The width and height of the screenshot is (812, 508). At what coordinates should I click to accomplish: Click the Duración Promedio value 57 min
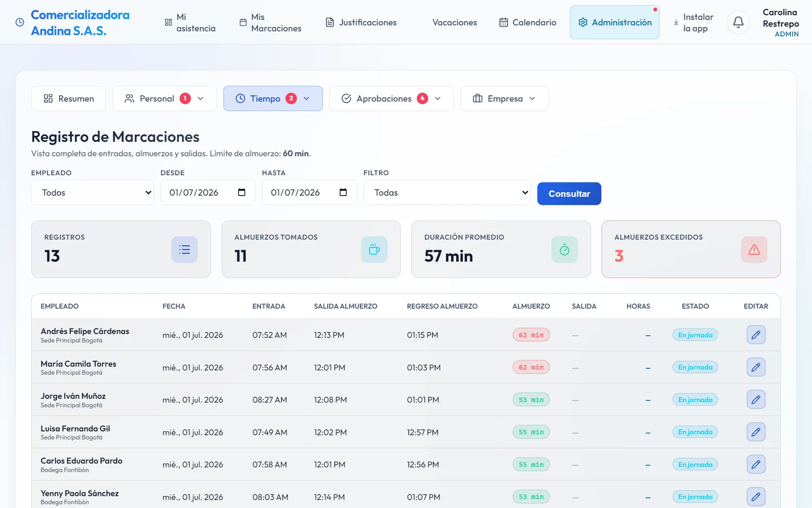(x=449, y=256)
